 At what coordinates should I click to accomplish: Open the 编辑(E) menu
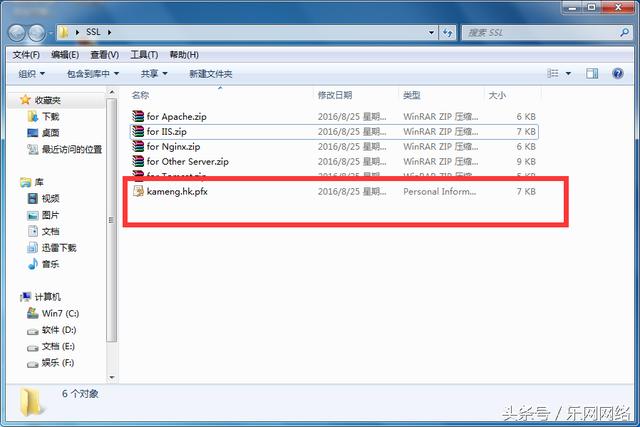(65, 55)
